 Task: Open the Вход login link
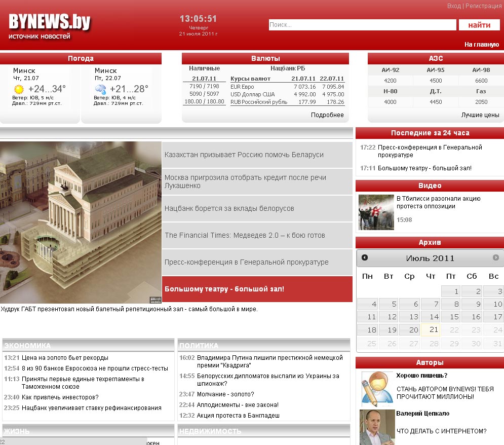pyautogui.click(x=454, y=6)
